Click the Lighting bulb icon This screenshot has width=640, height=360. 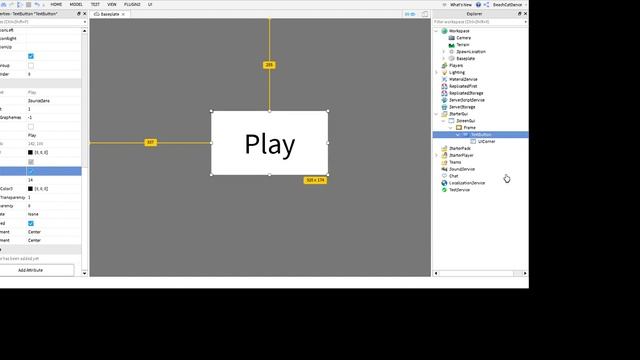tap(444, 72)
